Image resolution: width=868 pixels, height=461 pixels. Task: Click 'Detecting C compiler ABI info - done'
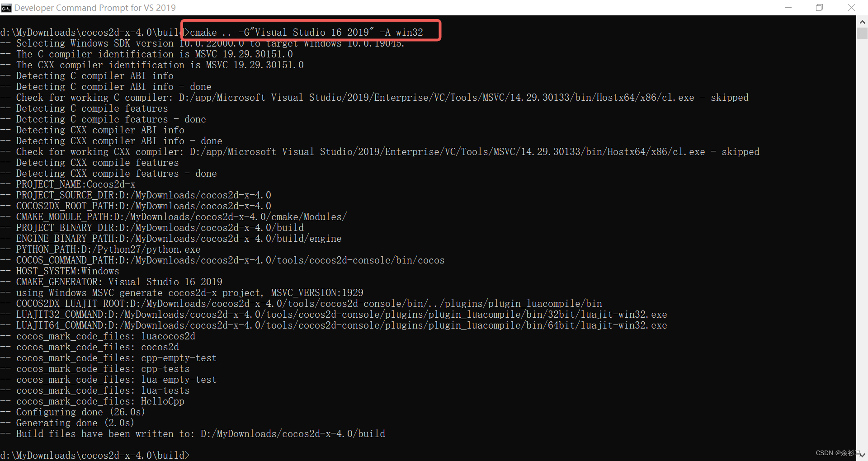(106, 87)
